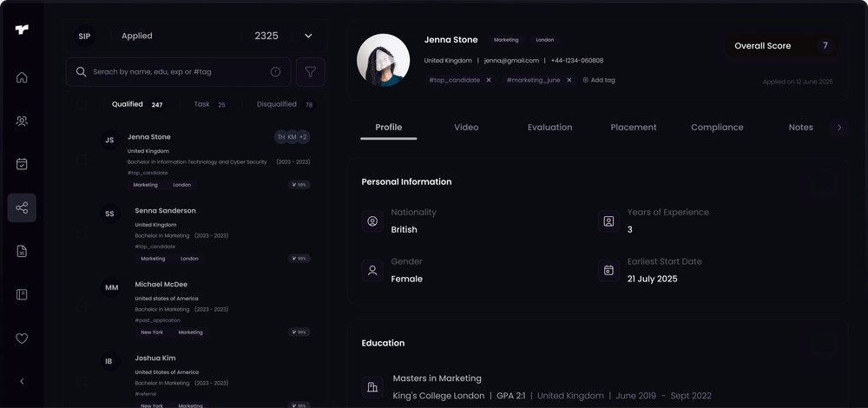Image resolution: width=868 pixels, height=408 pixels.
Task: Collapse the sidebar with the left chevron
Action: click(x=22, y=381)
